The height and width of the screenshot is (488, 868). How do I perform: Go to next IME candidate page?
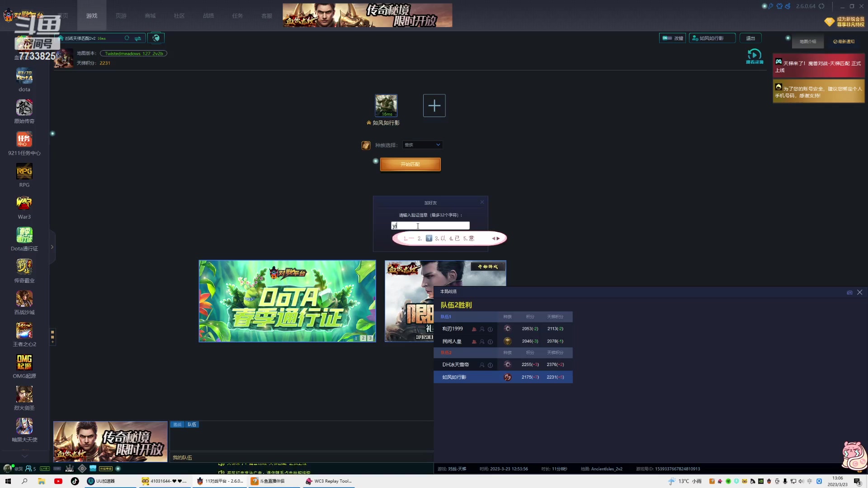499,239
